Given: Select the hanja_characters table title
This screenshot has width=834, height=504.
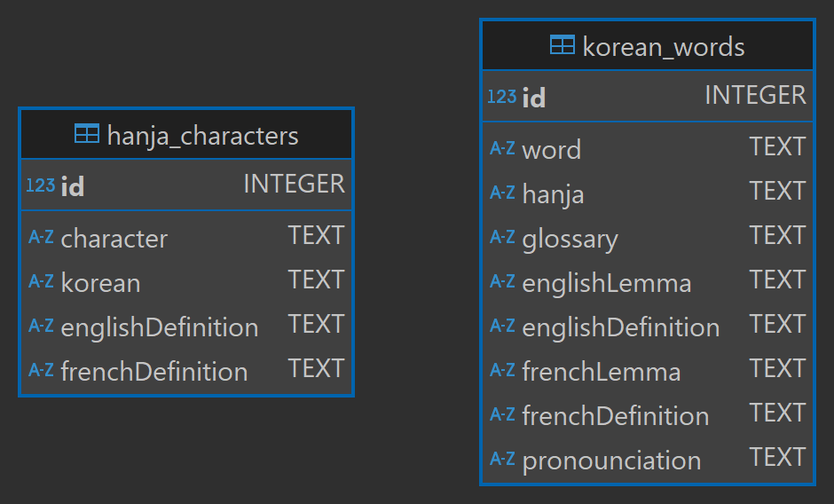Looking at the screenshot, I should click(x=202, y=136).
